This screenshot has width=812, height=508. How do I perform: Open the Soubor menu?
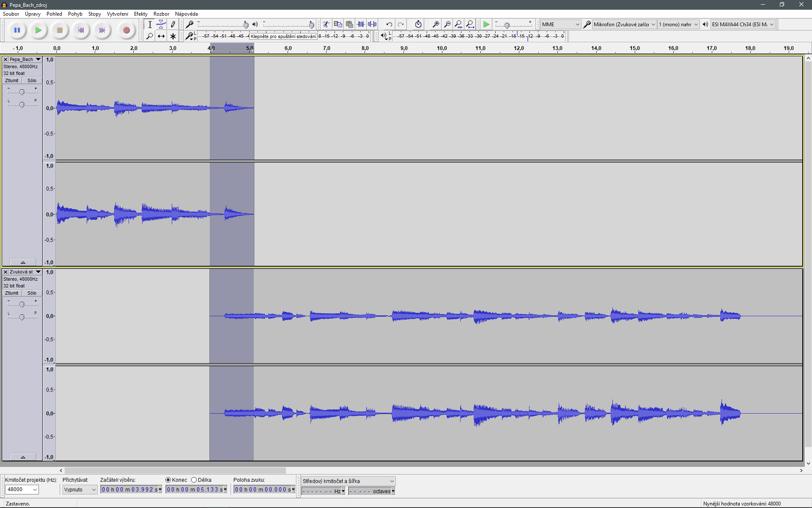11,14
